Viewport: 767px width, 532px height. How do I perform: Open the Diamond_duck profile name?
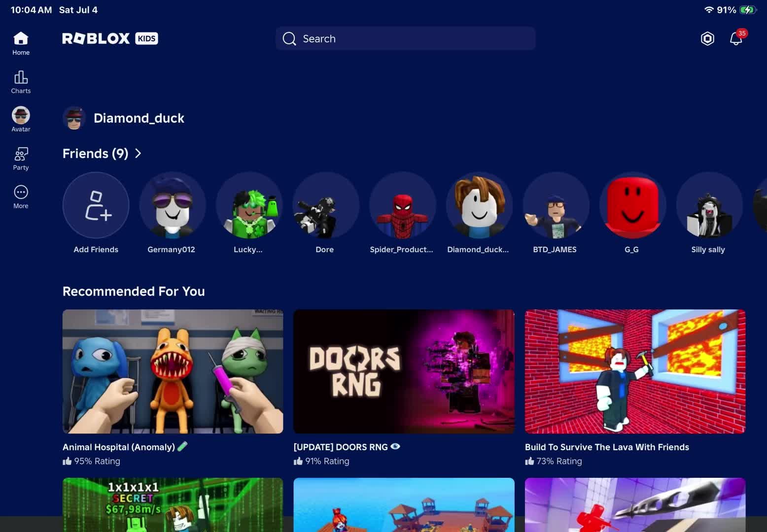pyautogui.click(x=139, y=118)
